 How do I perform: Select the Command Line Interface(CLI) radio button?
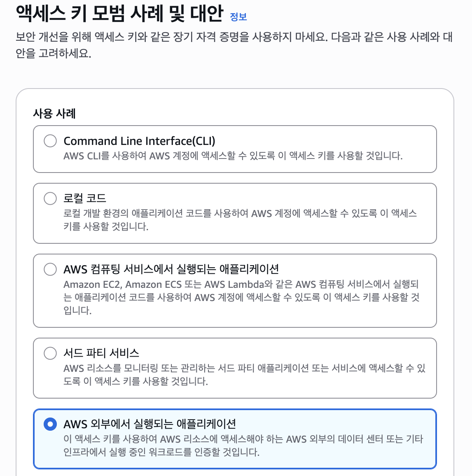pyautogui.click(x=50, y=141)
